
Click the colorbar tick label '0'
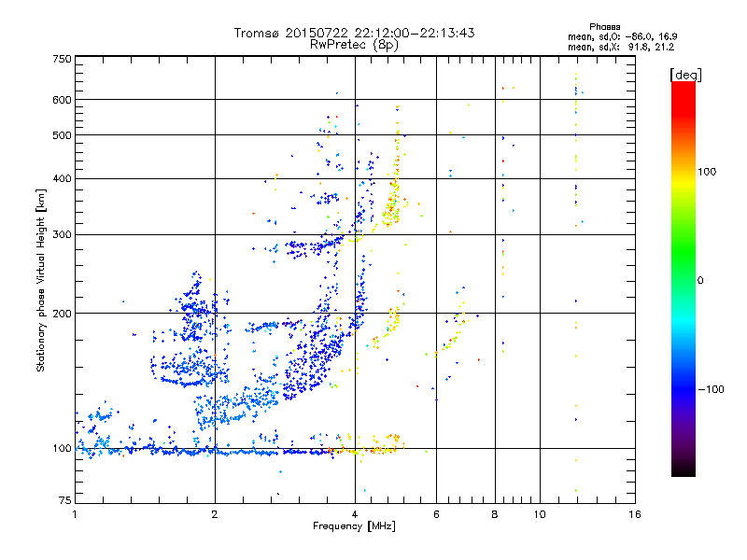pos(700,281)
